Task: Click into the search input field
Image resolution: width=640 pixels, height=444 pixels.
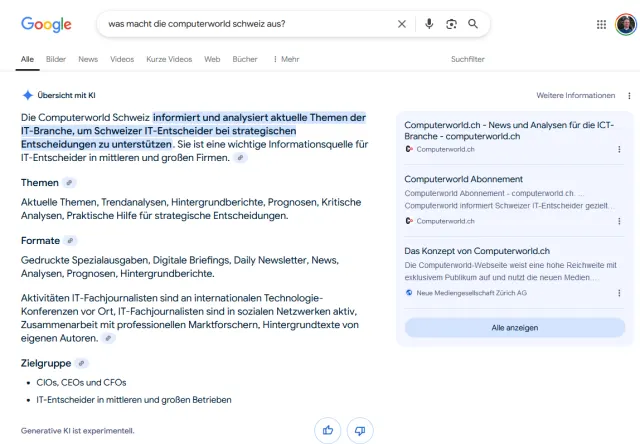Action: pos(249,24)
